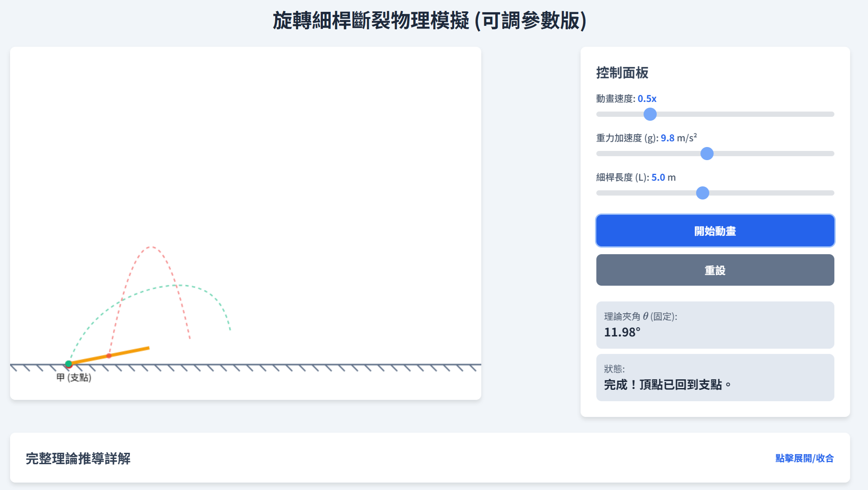Click the 理論夾角 θ value 11.98°
The width and height of the screenshot is (868, 490).
621,332
